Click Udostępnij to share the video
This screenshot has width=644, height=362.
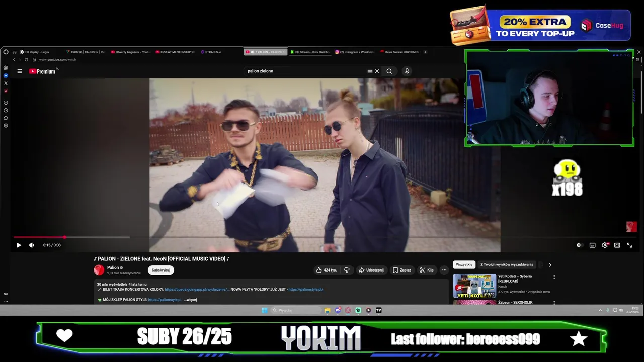click(x=371, y=270)
